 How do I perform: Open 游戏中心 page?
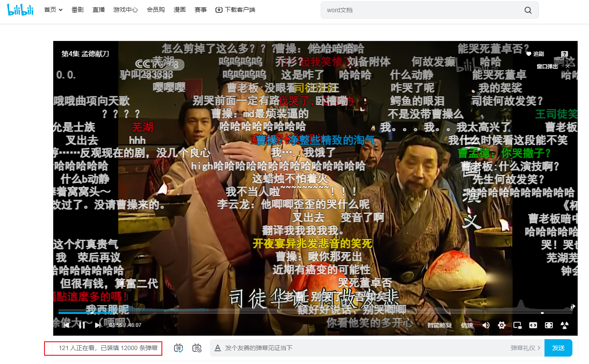coord(126,10)
